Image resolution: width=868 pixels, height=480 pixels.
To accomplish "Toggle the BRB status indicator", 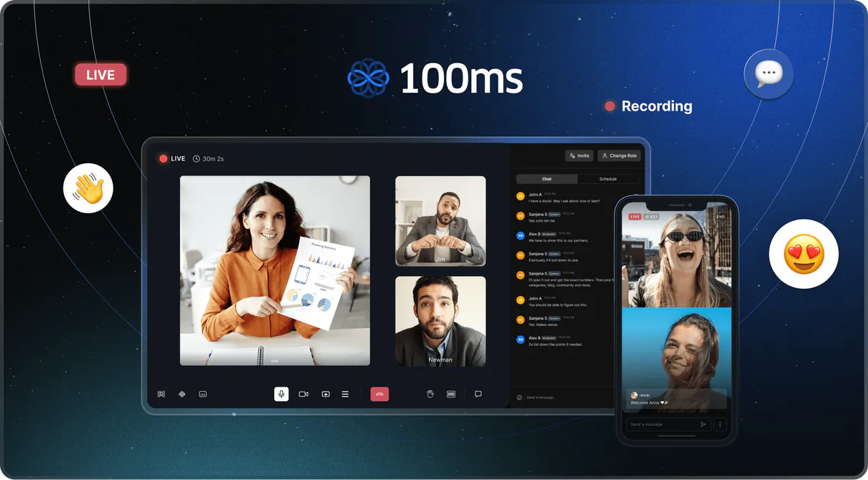I will 450,394.
